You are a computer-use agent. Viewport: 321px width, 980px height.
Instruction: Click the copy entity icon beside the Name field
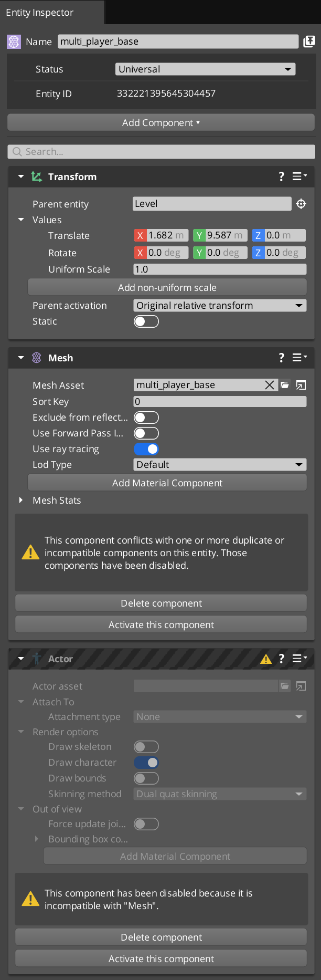[x=309, y=41]
